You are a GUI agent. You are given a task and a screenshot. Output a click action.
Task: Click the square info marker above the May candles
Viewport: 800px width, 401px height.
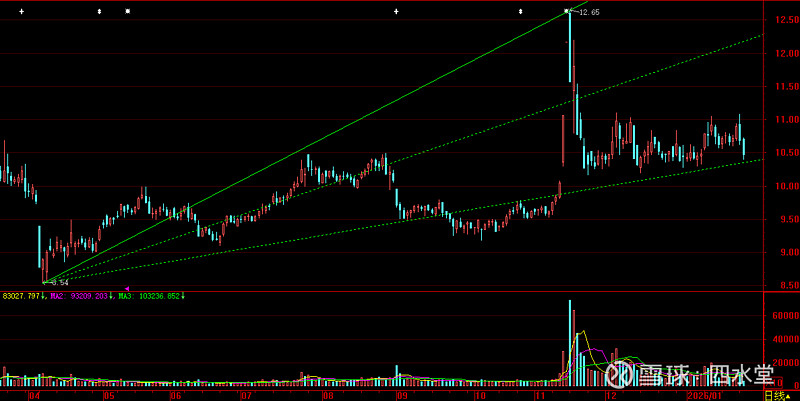[x=128, y=11]
